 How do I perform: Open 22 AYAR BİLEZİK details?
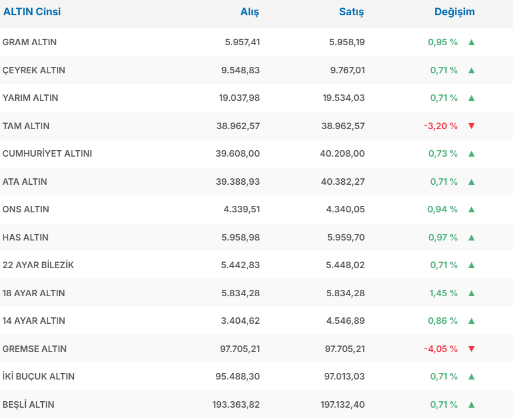38,265
